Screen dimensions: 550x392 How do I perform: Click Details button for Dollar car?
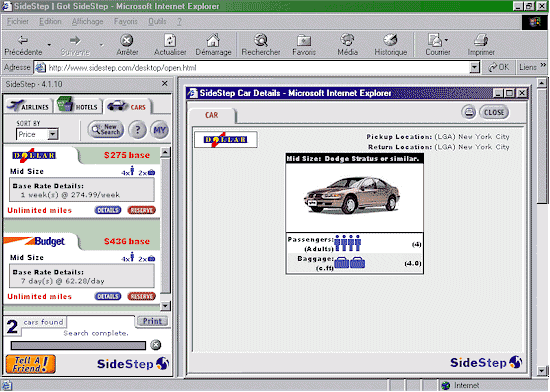point(108,210)
